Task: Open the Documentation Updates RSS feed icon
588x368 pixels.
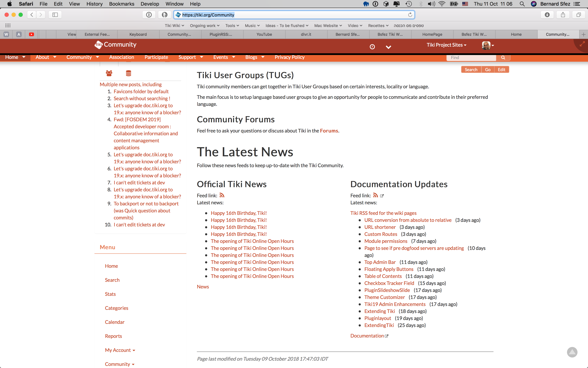Action: (x=375, y=195)
